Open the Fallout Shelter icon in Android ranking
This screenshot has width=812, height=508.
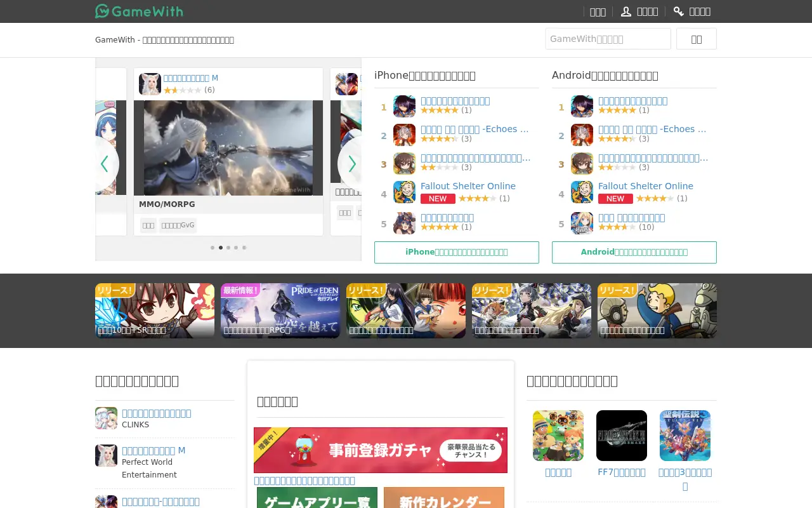[x=582, y=192]
